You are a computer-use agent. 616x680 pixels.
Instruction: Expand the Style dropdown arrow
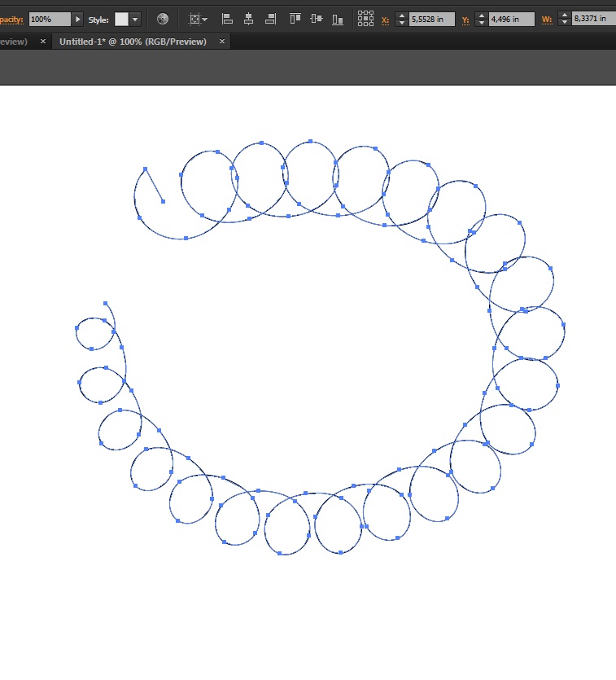tap(135, 19)
